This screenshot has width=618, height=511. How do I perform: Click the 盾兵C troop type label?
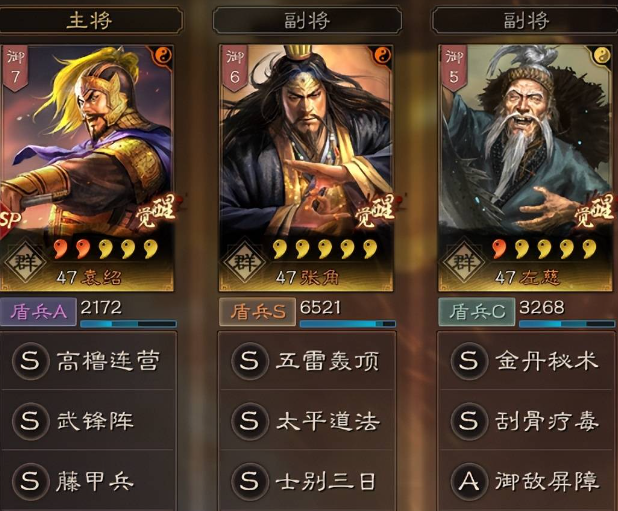(x=477, y=312)
